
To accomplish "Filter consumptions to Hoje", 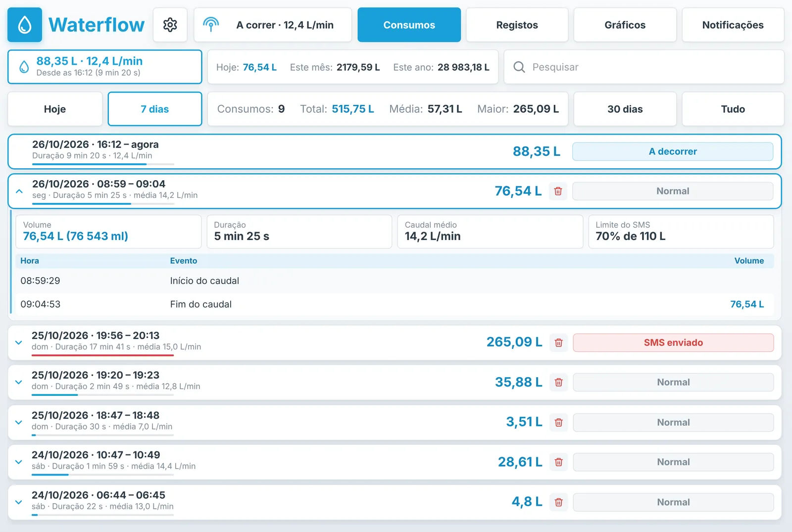I will pos(55,109).
